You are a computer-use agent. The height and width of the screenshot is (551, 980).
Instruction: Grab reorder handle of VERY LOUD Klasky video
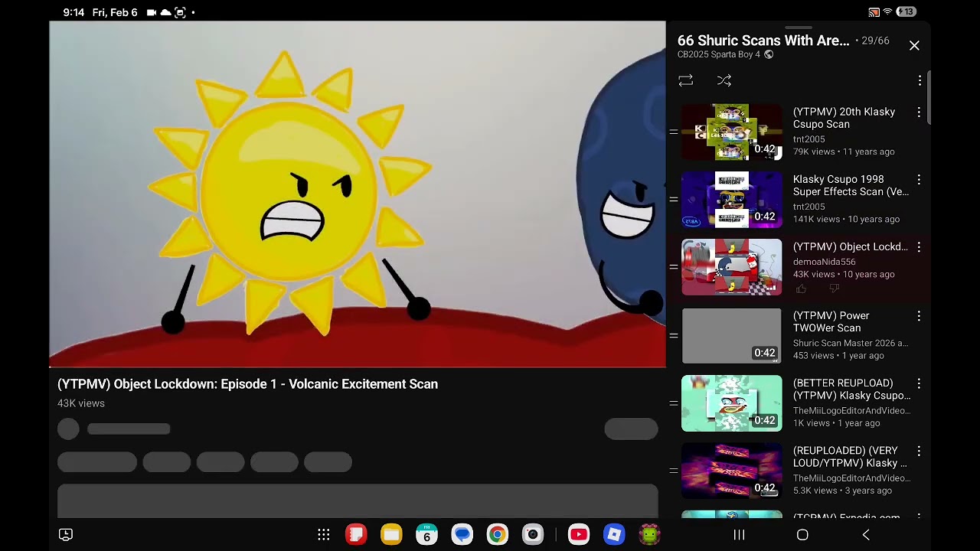tap(673, 471)
